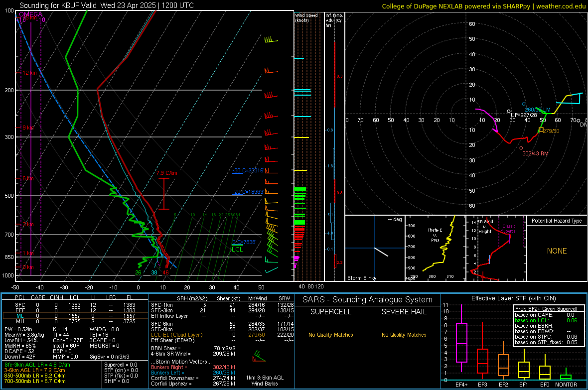
Task: Click the '-20 C=18963' height label
Action: [x=248, y=192]
